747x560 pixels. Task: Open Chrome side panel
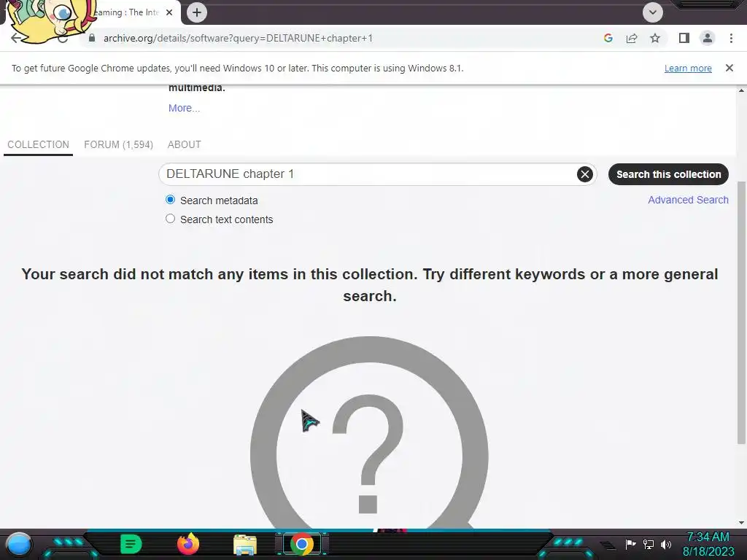[684, 38]
